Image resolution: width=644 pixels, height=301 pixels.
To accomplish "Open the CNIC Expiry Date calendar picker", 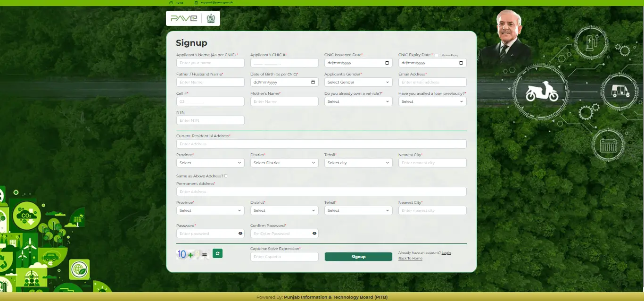I will click(x=461, y=62).
